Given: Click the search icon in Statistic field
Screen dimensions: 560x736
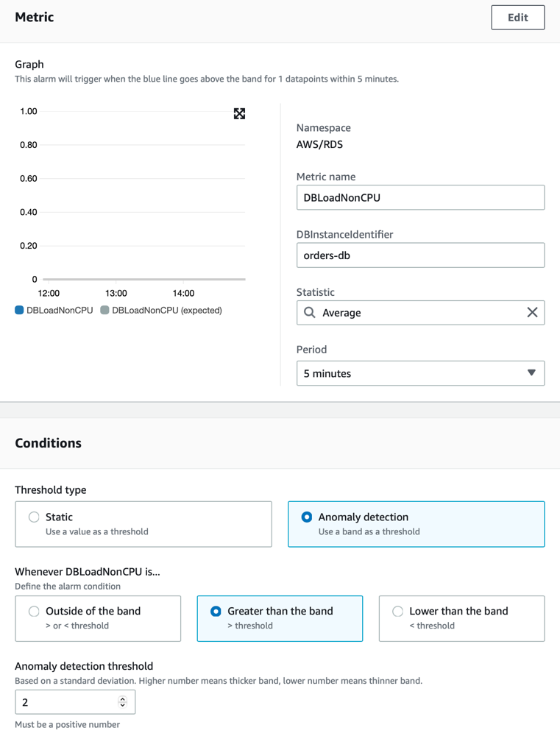Looking at the screenshot, I should (310, 313).
